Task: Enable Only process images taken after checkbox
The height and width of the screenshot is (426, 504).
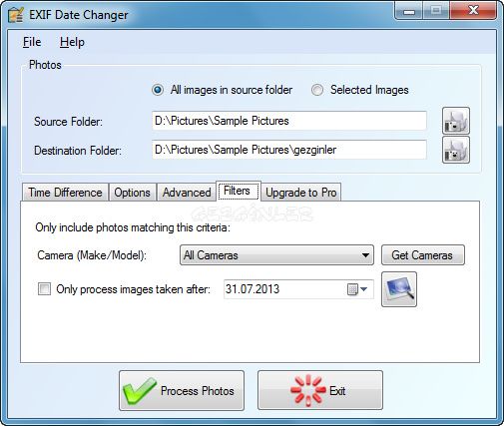Action: [x=44, y=289]
